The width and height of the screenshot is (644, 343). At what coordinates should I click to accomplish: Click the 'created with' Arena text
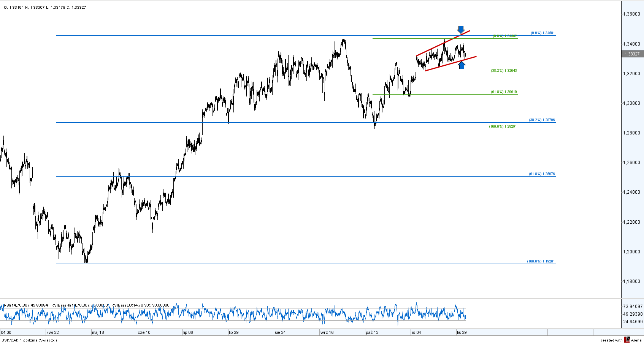point(611,340)
